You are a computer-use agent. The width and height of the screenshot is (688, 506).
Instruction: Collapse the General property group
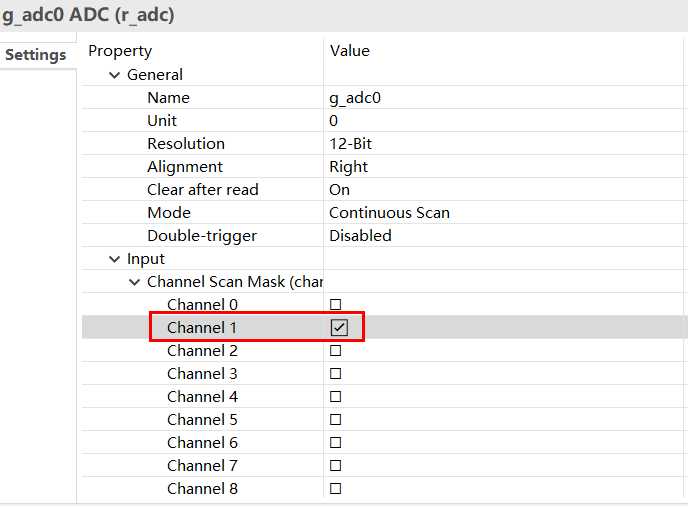pos(115,75)
